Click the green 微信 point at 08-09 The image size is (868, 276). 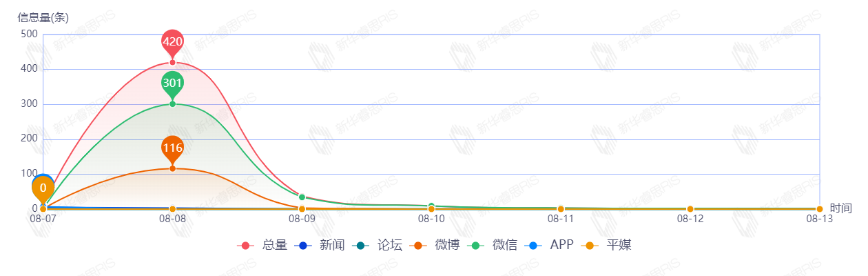click(x=302, y=197)
